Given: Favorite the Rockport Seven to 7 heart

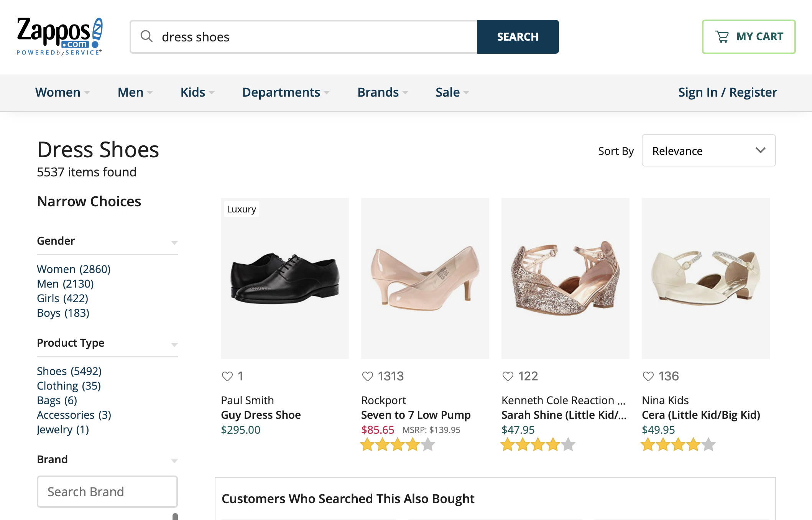Looking at the screenshot, I should pyautogui.click(x=368, y=376).
